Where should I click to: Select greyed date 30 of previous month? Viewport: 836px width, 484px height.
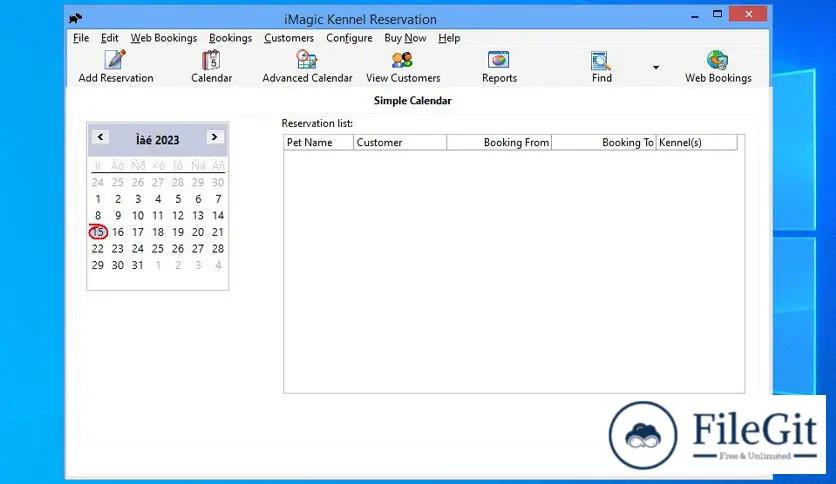(x=218, y=182)
